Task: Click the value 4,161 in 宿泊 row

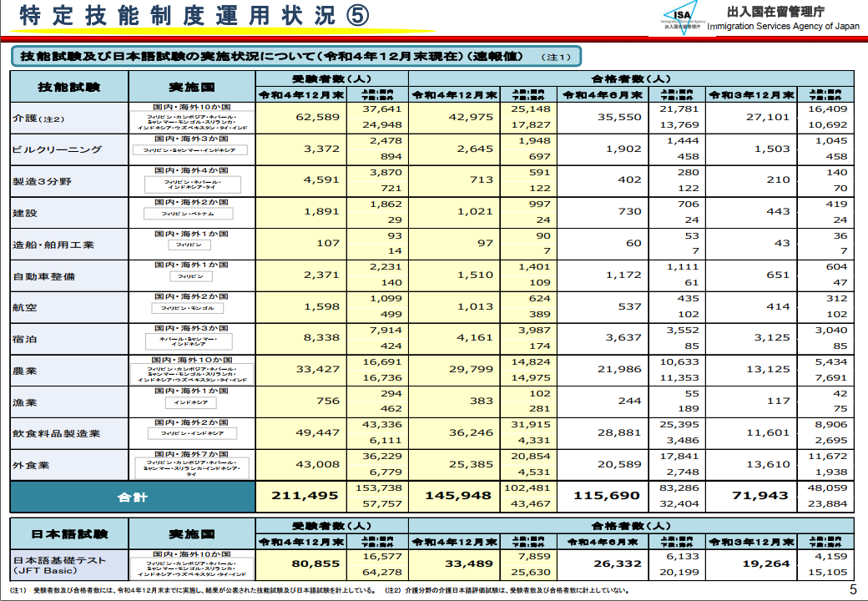Action: [x=475, y=337]
